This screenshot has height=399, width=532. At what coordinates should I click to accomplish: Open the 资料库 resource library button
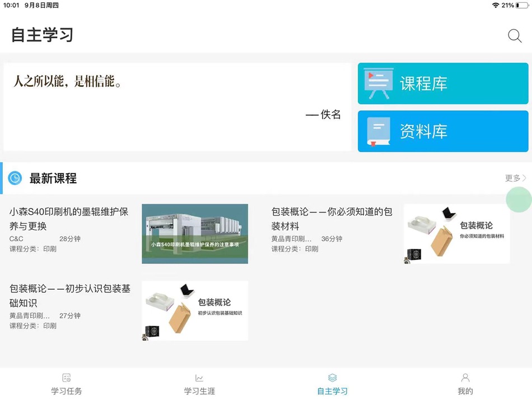coord(443,131)
